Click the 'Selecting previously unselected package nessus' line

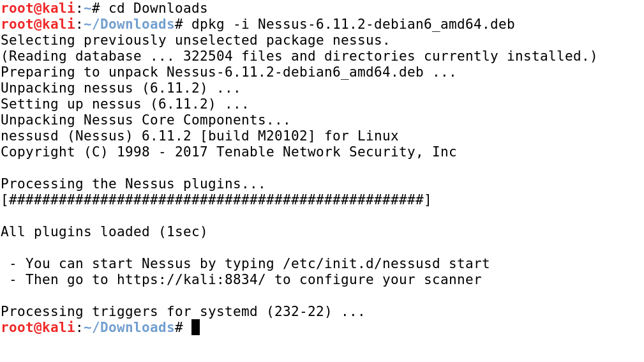click(x=195, y=40)
